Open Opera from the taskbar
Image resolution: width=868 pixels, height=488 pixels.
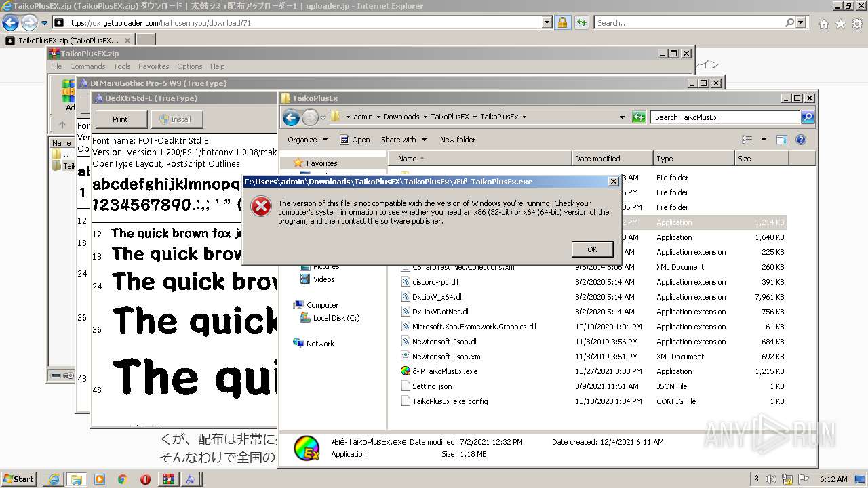(145, 479)
